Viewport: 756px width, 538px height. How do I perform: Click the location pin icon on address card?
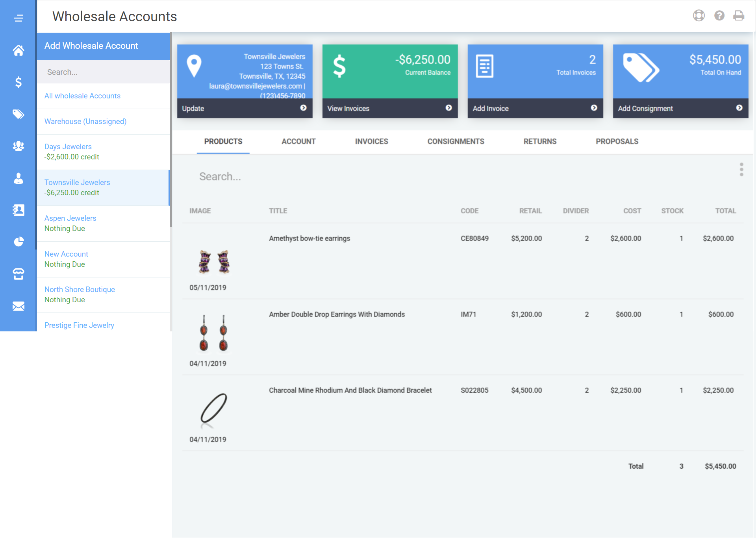[x=194, y=66]
